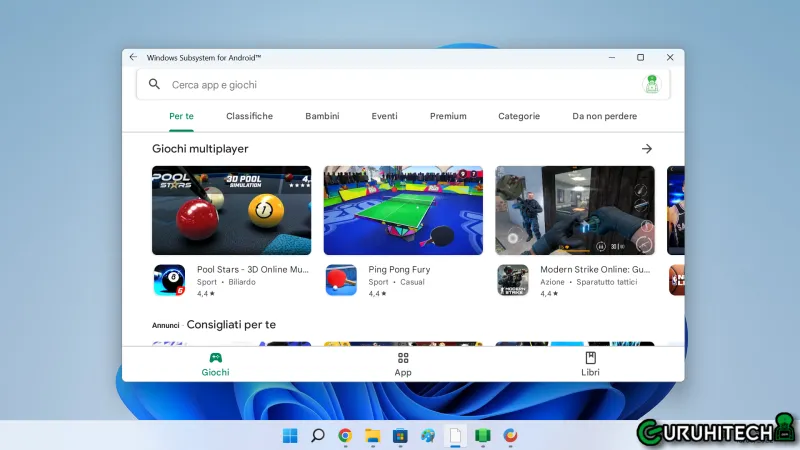The width and height of the screenshot is (800, 450).
Task: Switch to the Bambini tab
Action: click(x=322, y=116)
